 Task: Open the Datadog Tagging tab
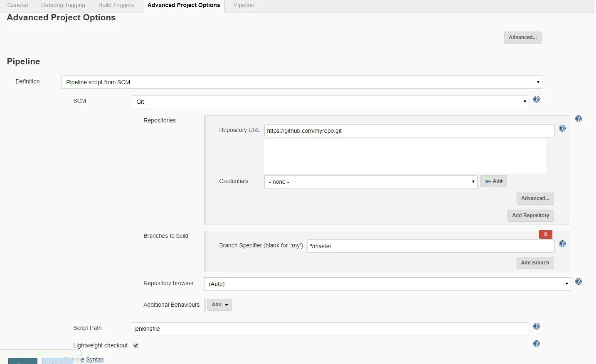[x=63, y=5]
